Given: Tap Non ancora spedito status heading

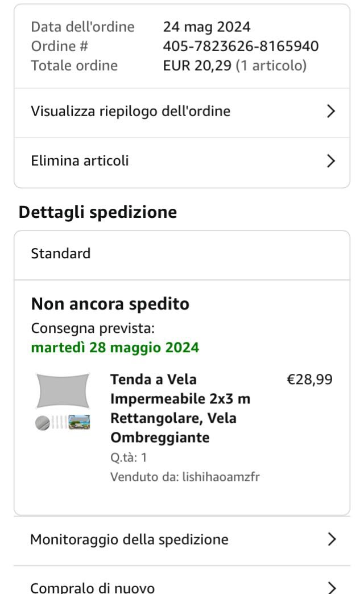Looking at the screenshot, I should 110,304.
